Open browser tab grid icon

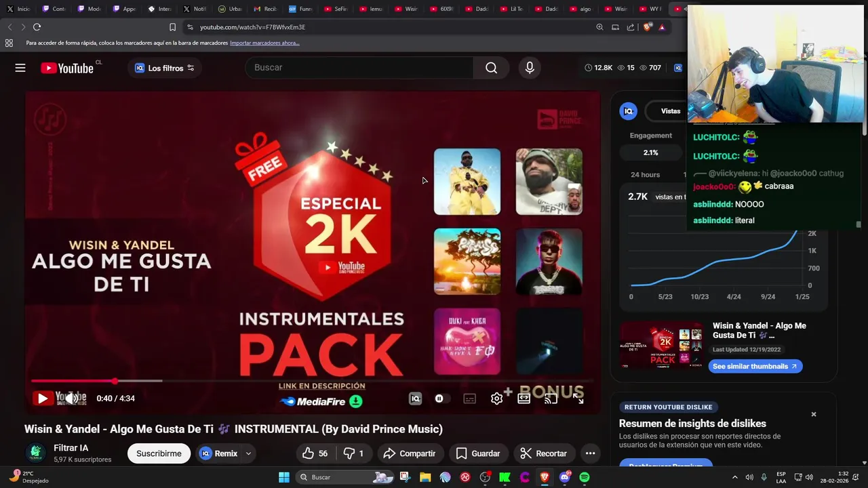click(9, 43)
